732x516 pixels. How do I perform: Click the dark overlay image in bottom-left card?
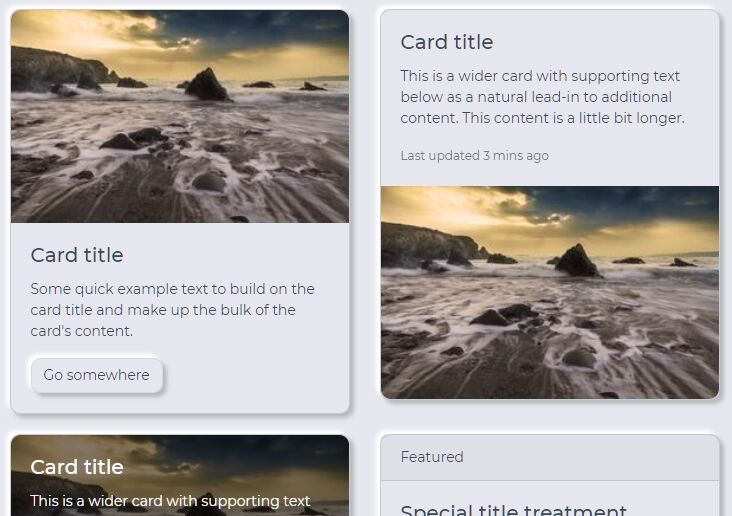[180, 475]
